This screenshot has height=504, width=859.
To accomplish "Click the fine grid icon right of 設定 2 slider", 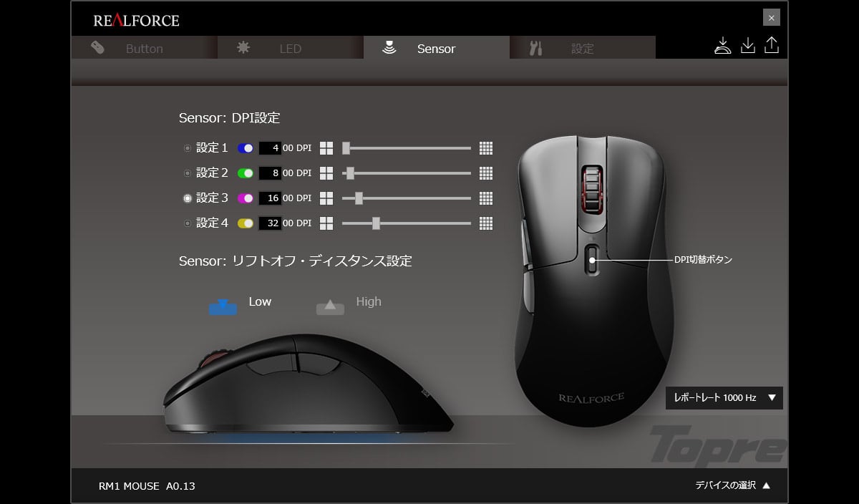I will click(x=486, y=173).
